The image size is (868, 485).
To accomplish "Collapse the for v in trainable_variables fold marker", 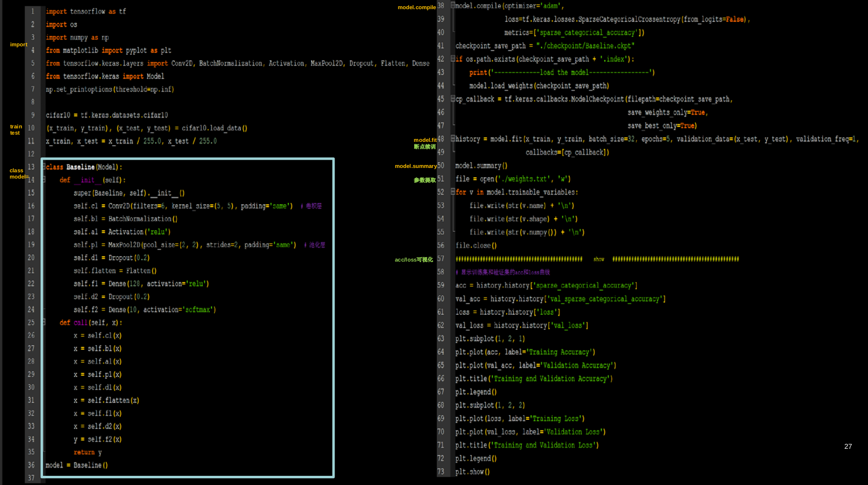I will tap(453, 192).
